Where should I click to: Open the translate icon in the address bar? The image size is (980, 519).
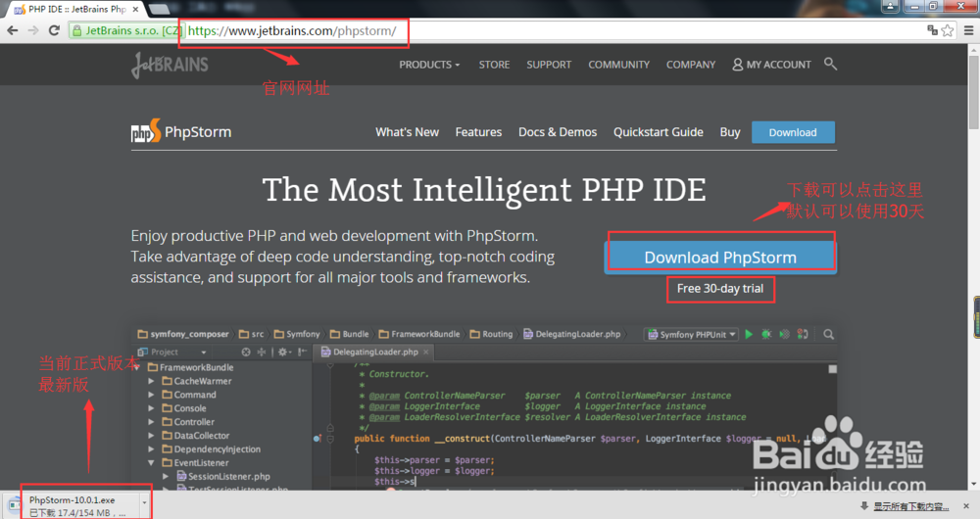tap(933, 30)
